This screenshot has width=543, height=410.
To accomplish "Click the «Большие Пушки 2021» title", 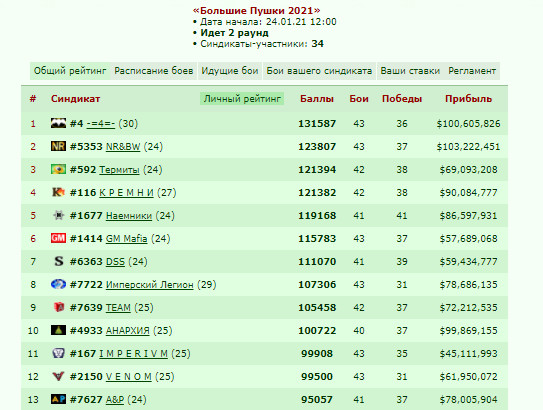I will click(x=257, y=11).
